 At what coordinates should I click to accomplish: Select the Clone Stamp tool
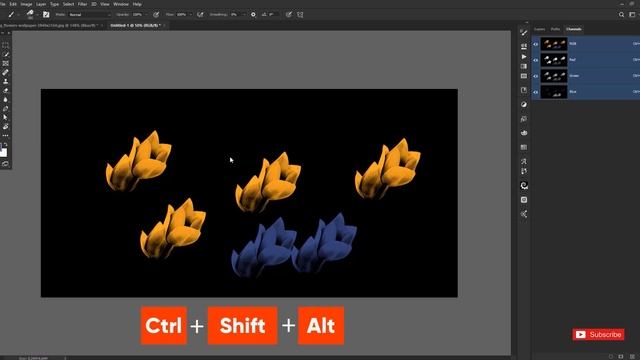[x=5, y=81]
